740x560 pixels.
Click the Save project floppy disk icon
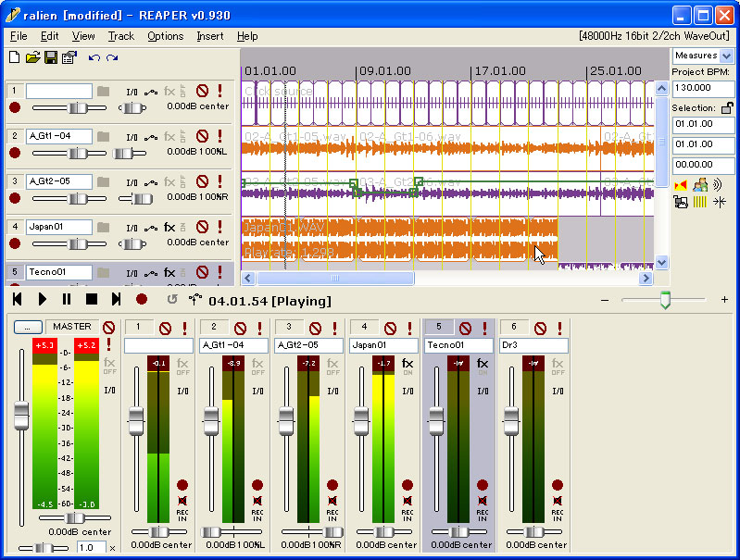[x=50, y=57]
